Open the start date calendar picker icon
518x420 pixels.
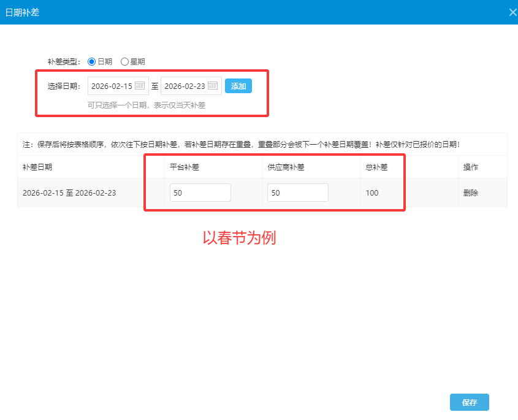pos(140,86)
